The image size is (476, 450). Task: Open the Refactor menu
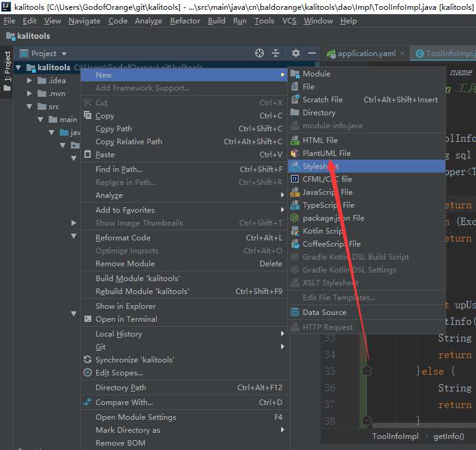(x=185, y=21)
